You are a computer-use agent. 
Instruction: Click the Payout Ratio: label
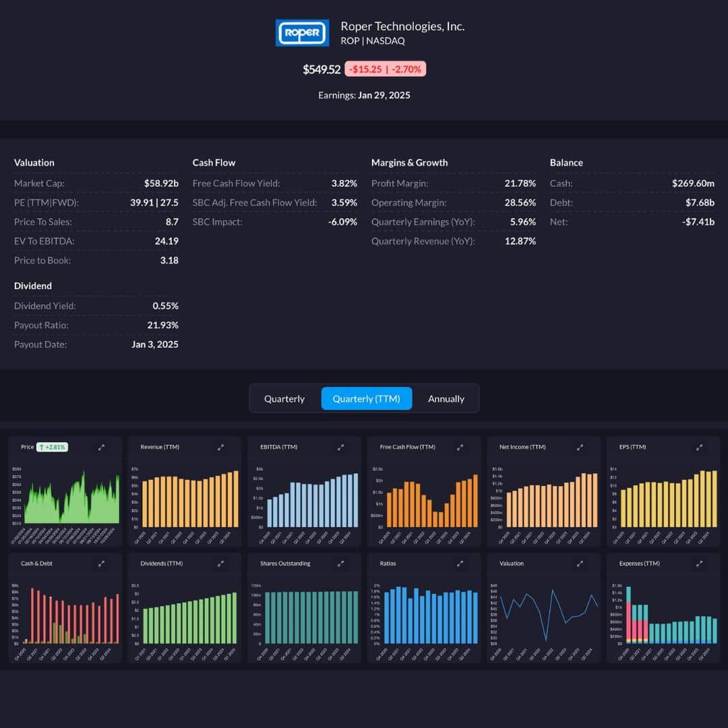[x=41, y=325]
